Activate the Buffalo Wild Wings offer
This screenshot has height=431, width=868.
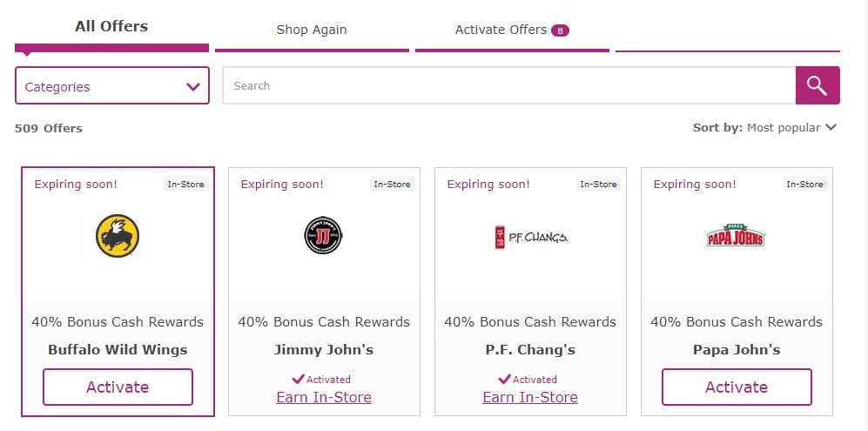click(118, 387)
